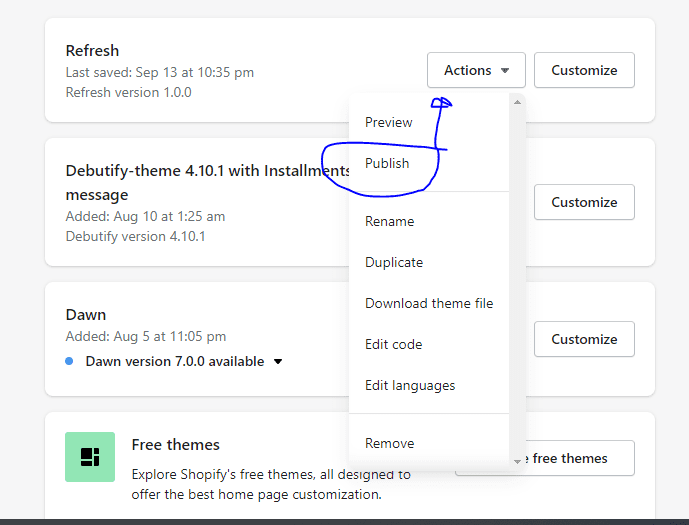Select Publish from the actions menu
The image size is (689, 525).
pyautogui.click(x=387, y=163)
